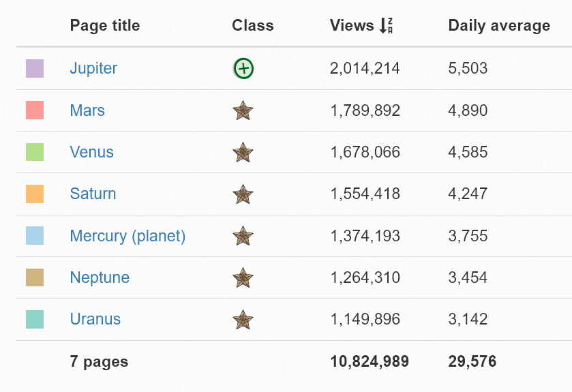Image resolution: width=572 pixels, height=392 pixels.
Task: Click the Featured Article star for Venus
Action: (x=243, y=152)
